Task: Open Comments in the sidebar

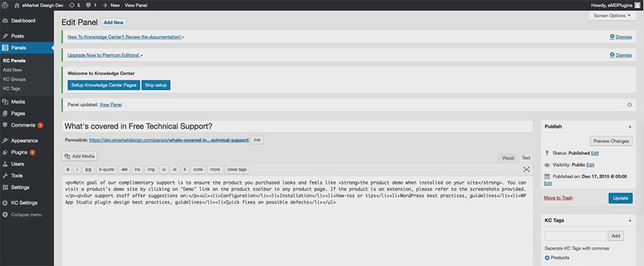Action: click(x=23, y=125)
